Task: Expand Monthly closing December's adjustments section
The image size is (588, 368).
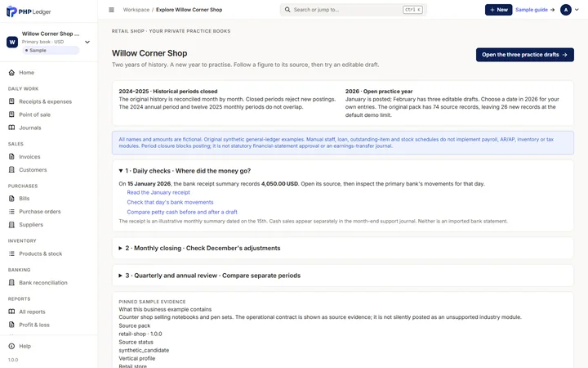Action: [199, 249]
